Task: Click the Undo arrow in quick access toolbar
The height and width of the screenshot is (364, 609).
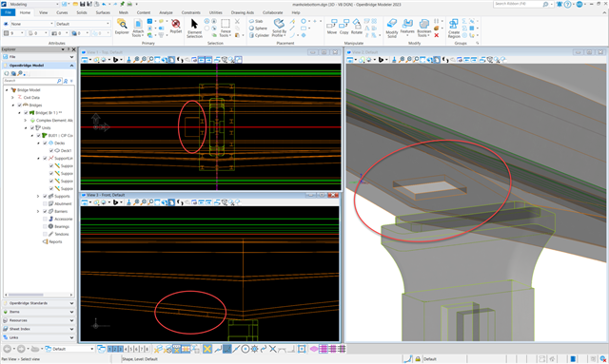Action: pyautogui.click(x=104, y=4)
